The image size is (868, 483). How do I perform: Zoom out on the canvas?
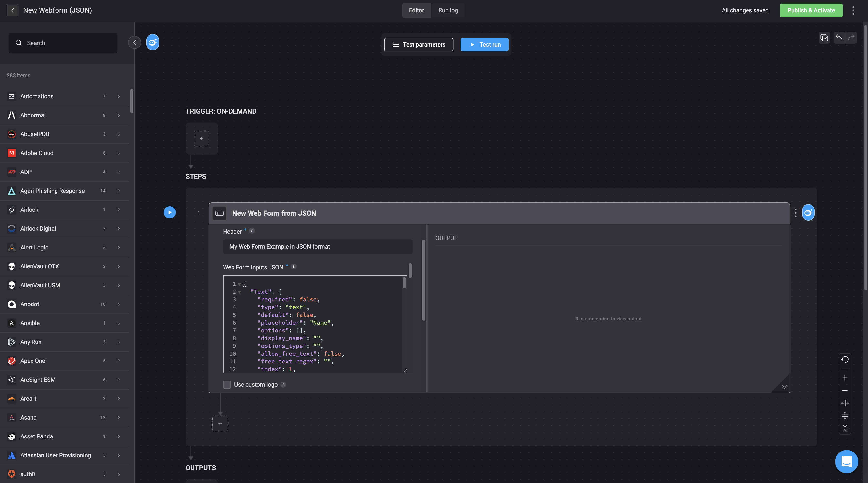(845, 390)
